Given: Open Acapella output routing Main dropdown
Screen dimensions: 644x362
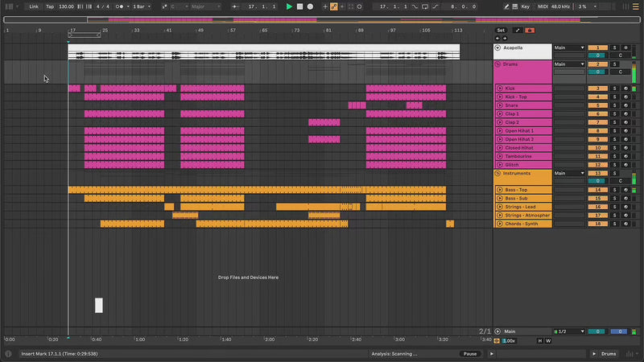Looking at the screenshot, I should 570,47.
